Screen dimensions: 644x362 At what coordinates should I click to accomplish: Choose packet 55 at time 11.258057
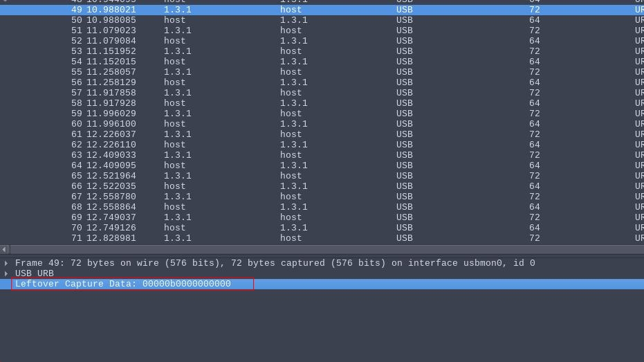[x=277, y=72]
